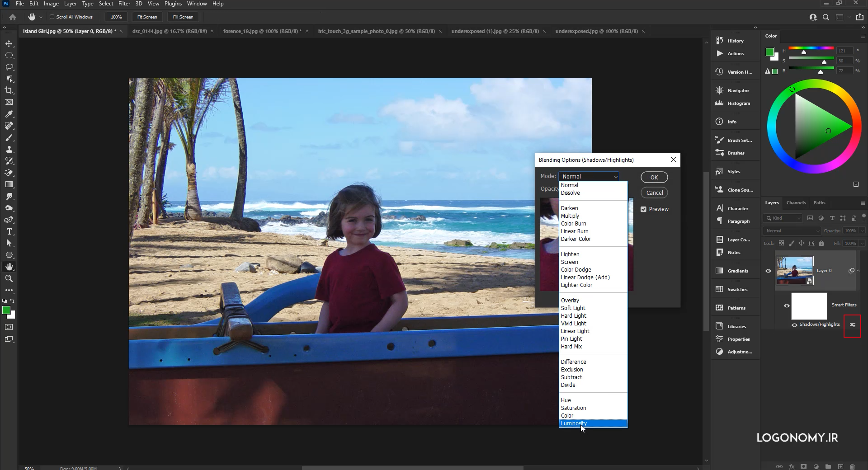Screen dimensions: 868x470
Task: Select the Clone Stamp tool
Action: (9, 149)
